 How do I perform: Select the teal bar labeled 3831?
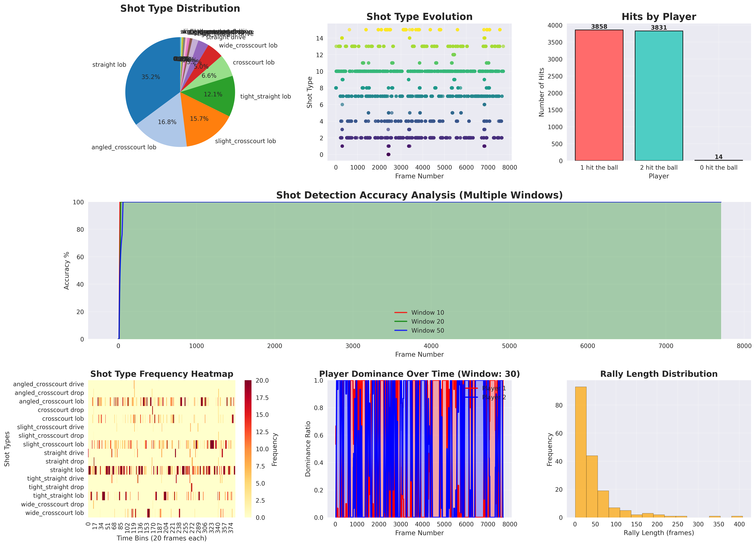pyautogui.click(x=659, y=96)
